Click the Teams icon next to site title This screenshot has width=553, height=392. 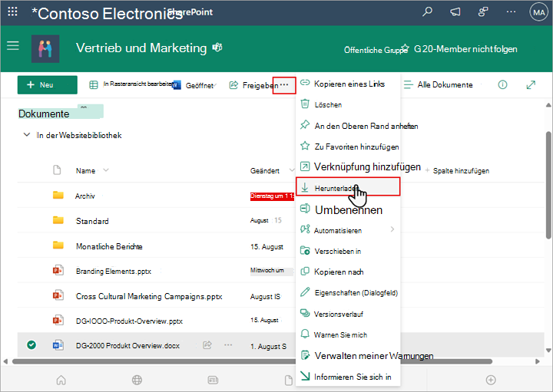pyautogui.click(x=217, y=48)
